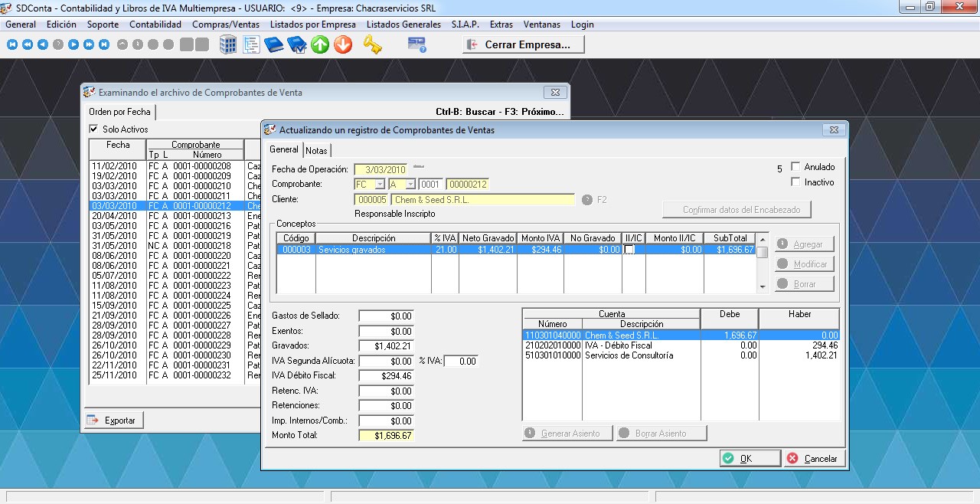Click the blue building company icon
Viewport: 980px width, 504px height.
tap(228, 44)
